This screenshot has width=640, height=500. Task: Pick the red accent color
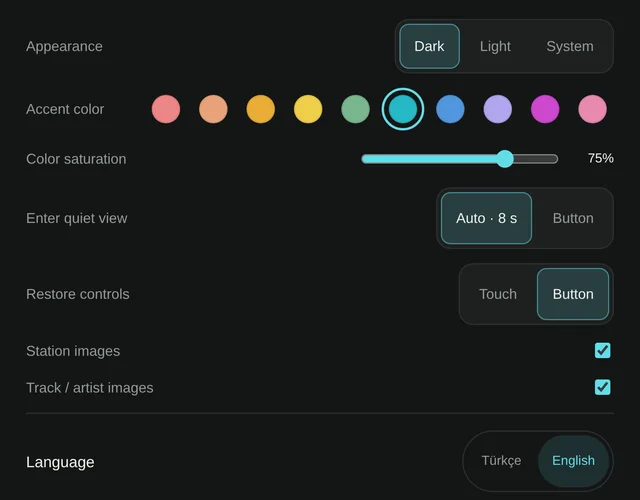[166, 109]
